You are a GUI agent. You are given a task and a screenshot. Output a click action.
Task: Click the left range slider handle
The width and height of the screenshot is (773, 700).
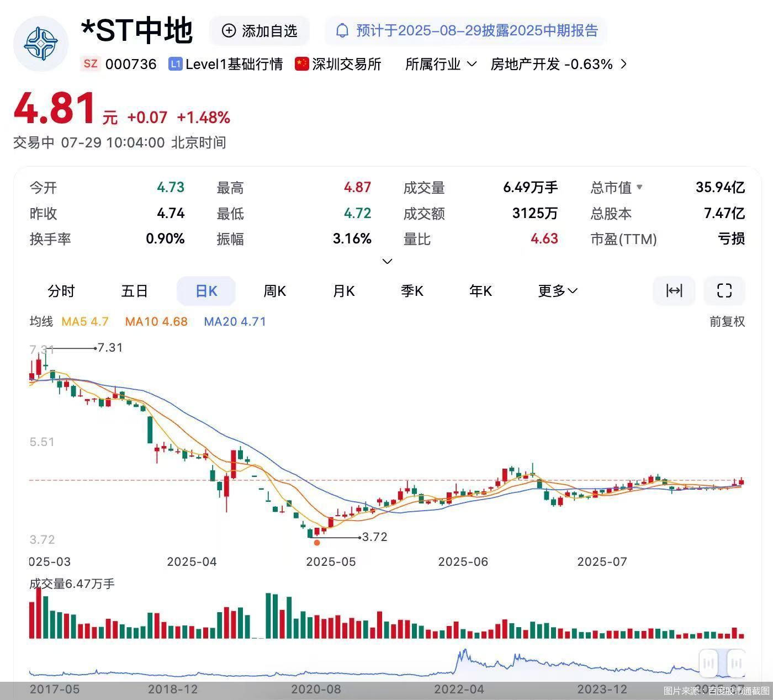709,663
